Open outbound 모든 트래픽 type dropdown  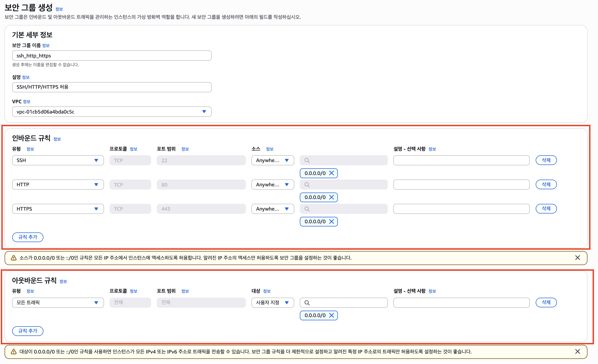pos(58,303)
